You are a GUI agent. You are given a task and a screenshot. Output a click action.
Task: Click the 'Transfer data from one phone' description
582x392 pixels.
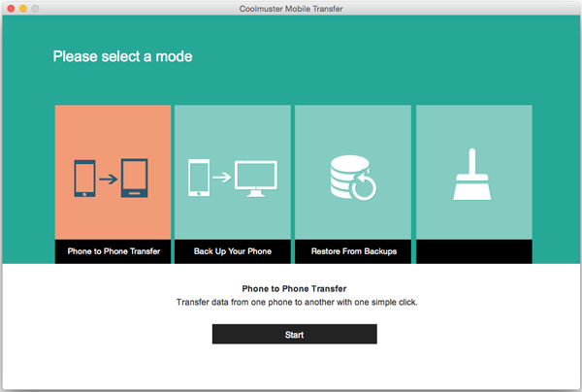[x=294, y=303]
